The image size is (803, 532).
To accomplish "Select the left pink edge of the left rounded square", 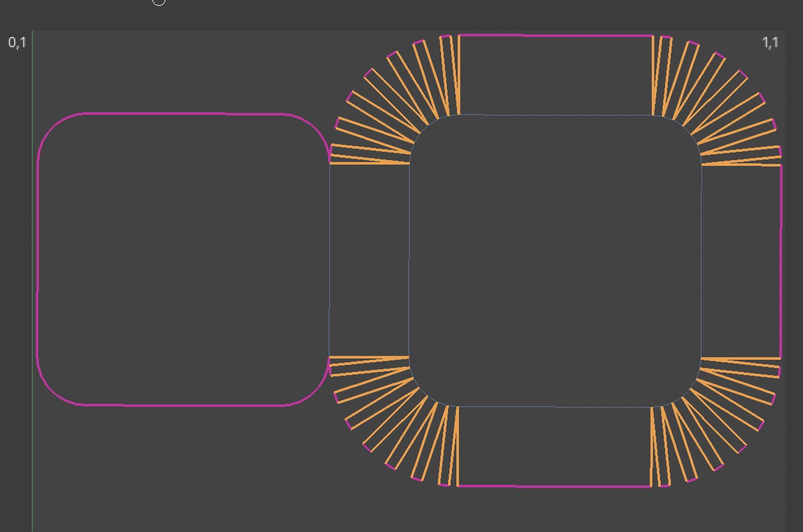I will [38, 259].
